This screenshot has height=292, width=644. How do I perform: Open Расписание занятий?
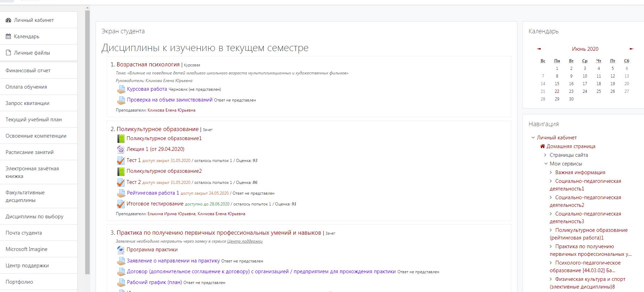(x=39, y=152)
